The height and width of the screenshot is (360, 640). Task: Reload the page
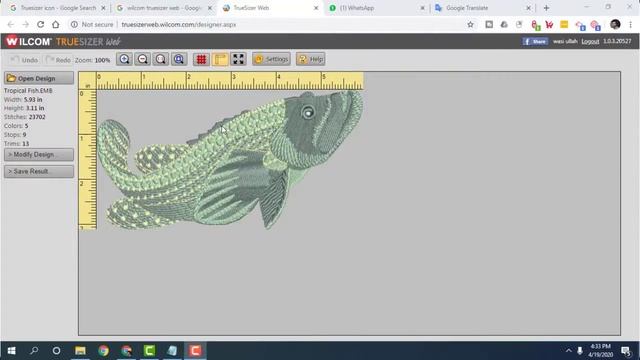tap(40, 24)
